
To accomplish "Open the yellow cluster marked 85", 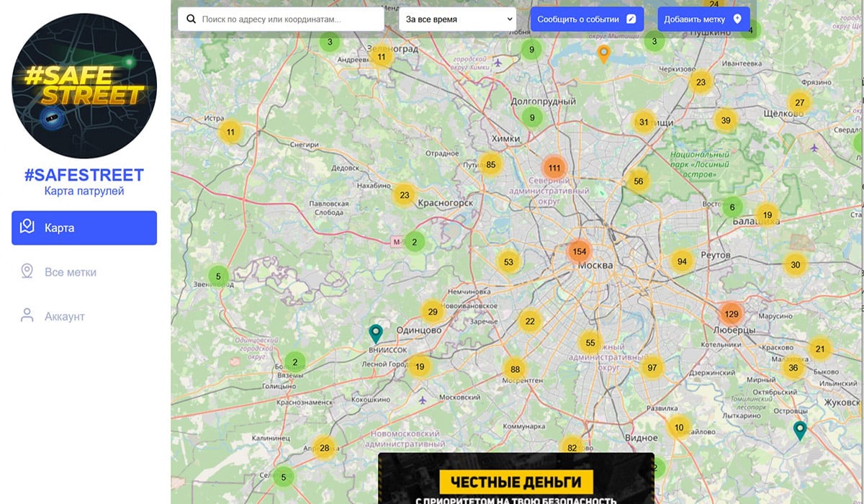I will pos(490,165).
